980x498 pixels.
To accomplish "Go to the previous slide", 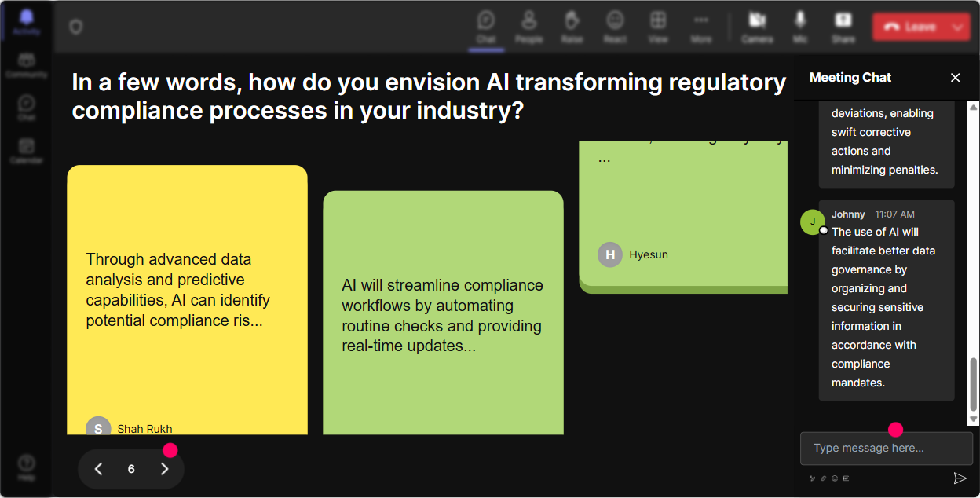I will coord(99,469).
